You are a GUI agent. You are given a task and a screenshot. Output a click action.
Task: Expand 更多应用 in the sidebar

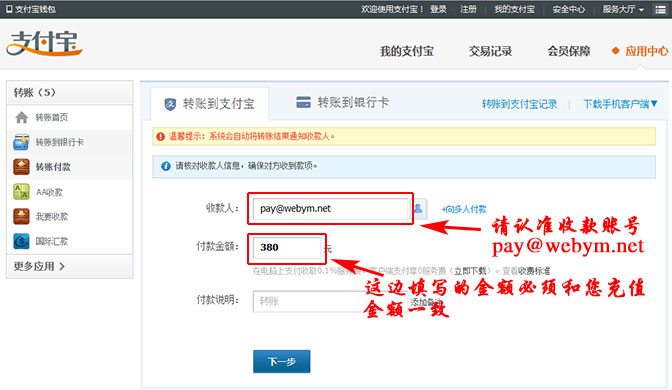pos(39,266)
